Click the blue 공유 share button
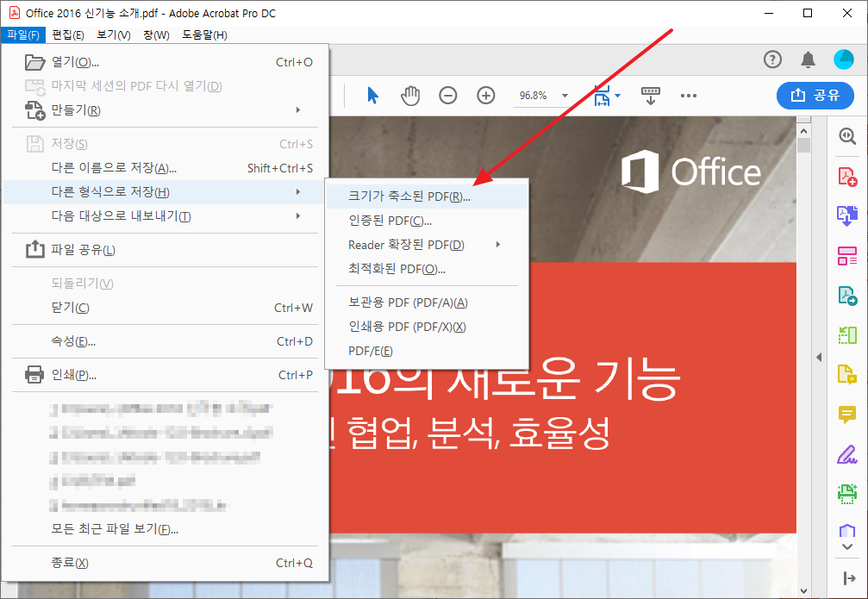The width and height of the screenshot is (868, 599). [x=815, y=95]
